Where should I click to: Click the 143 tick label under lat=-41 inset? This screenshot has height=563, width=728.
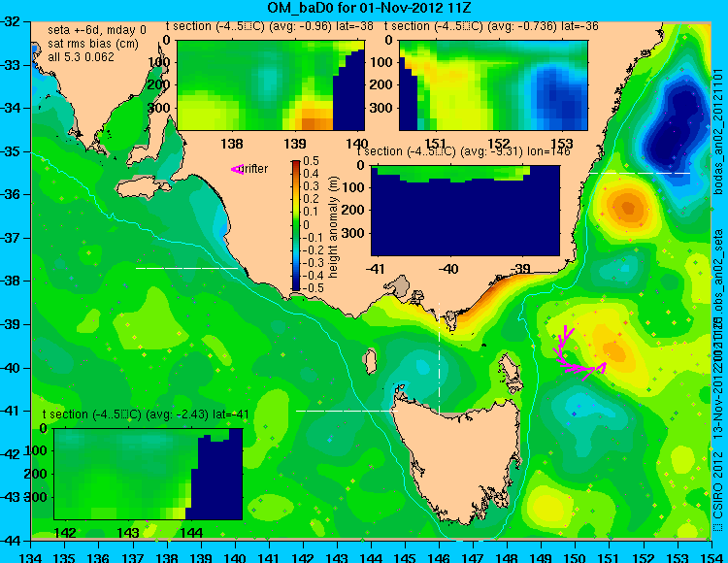(128, 532)
